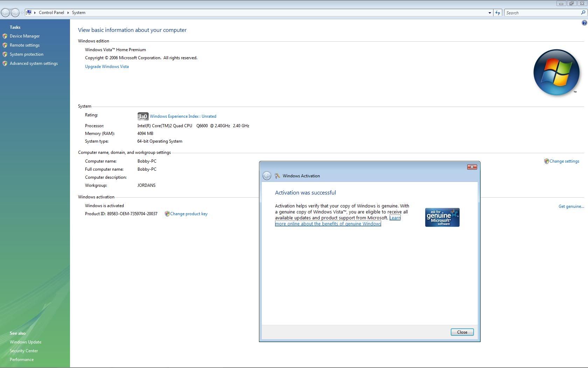Open Remote settings

coord(24,45)
